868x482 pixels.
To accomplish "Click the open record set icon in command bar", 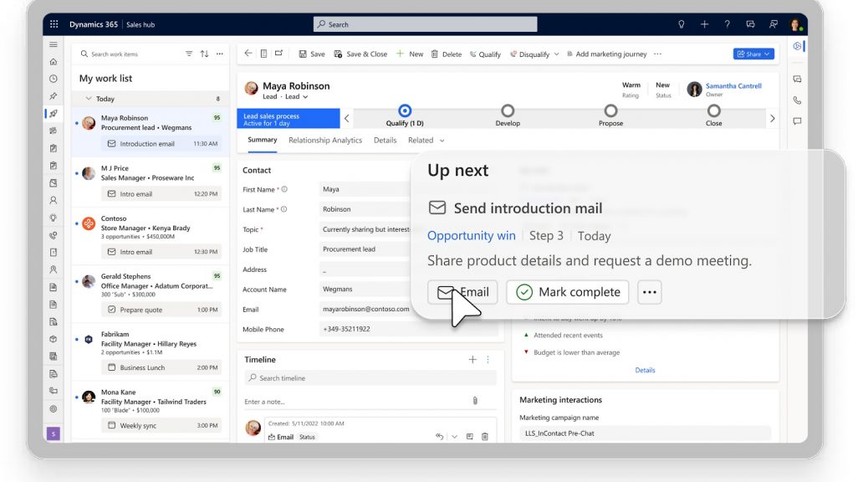I will pos(263,54).
